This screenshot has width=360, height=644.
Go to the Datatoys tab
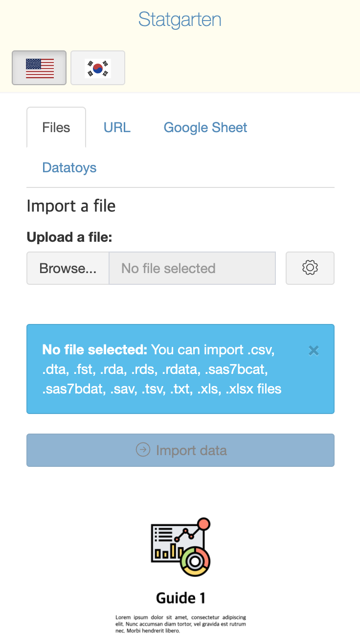69,168
